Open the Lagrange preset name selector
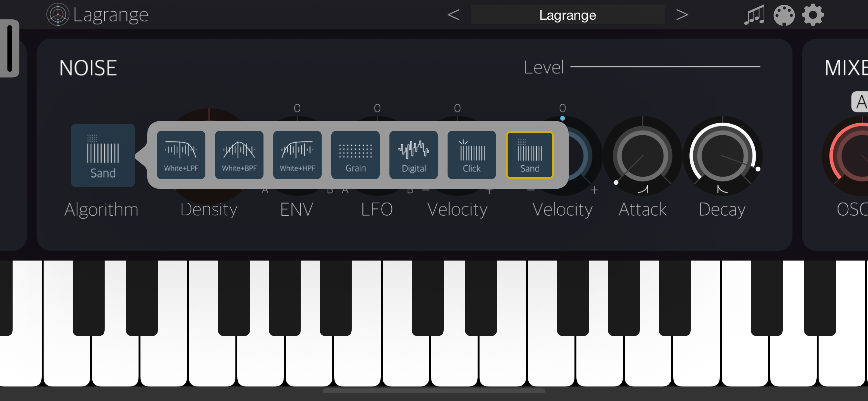This screenshot has height=401, width=868. tap(567, 15)
